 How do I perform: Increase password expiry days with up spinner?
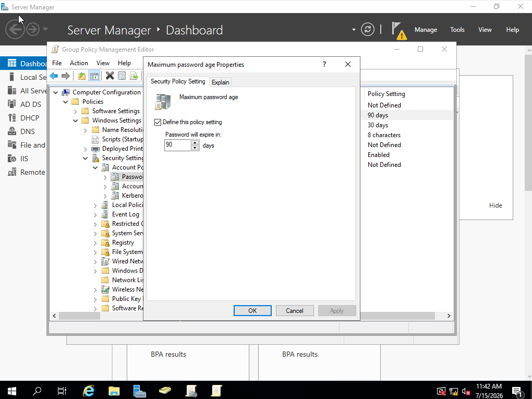(195, 143)
